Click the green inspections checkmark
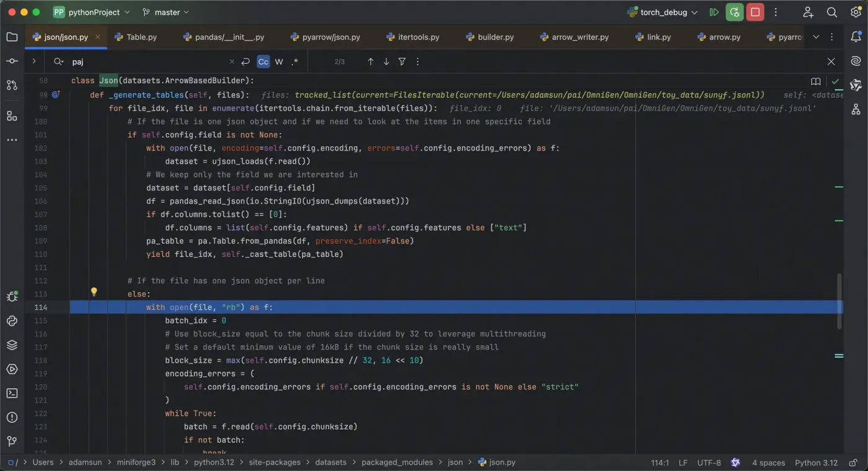Screen dimensions: 868x471 835,81
